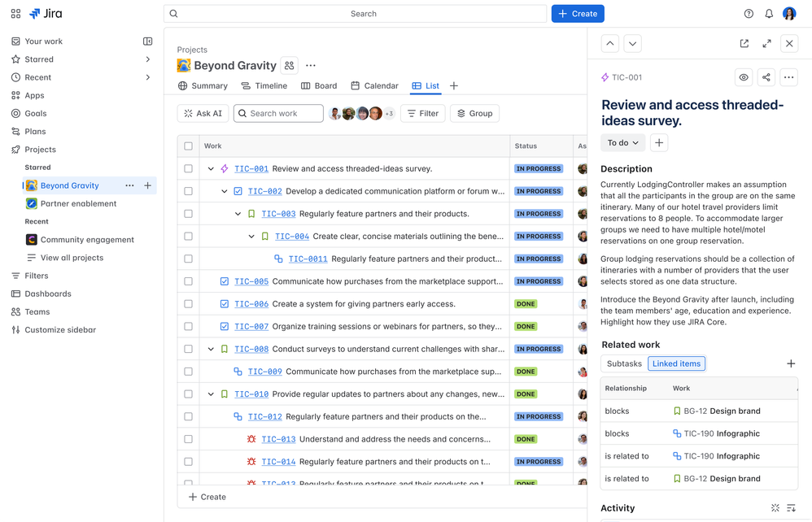Expand the detail panel to full screen
Viewport: 812px width, 522px height.
point(767,43)
